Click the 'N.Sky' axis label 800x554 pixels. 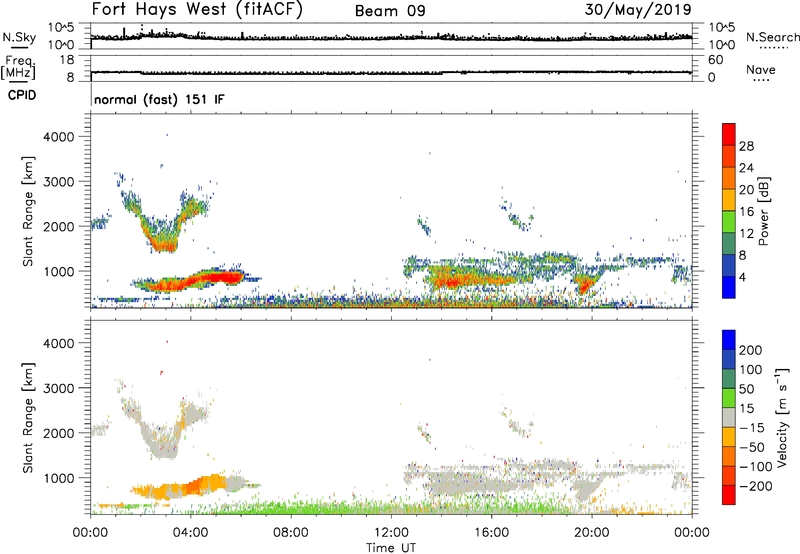point(19,37)
